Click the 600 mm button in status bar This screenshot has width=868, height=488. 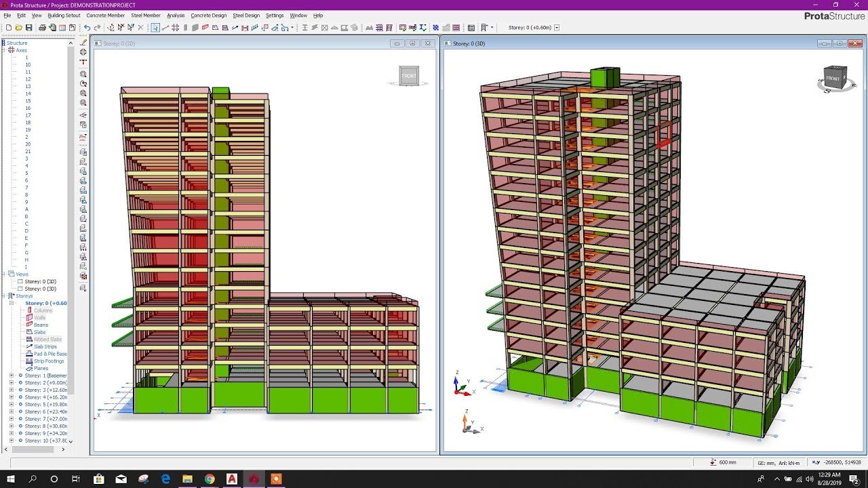(724, 462)
